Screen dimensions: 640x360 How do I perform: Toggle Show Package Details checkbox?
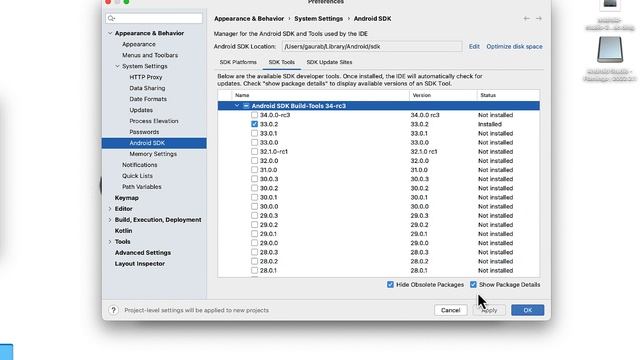(473, 284)
